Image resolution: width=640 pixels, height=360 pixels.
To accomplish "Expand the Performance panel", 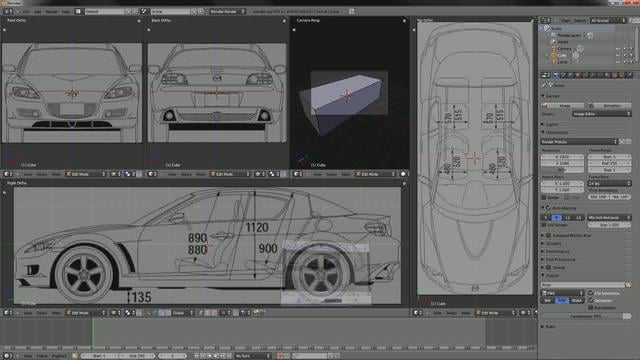I will 558,251.
